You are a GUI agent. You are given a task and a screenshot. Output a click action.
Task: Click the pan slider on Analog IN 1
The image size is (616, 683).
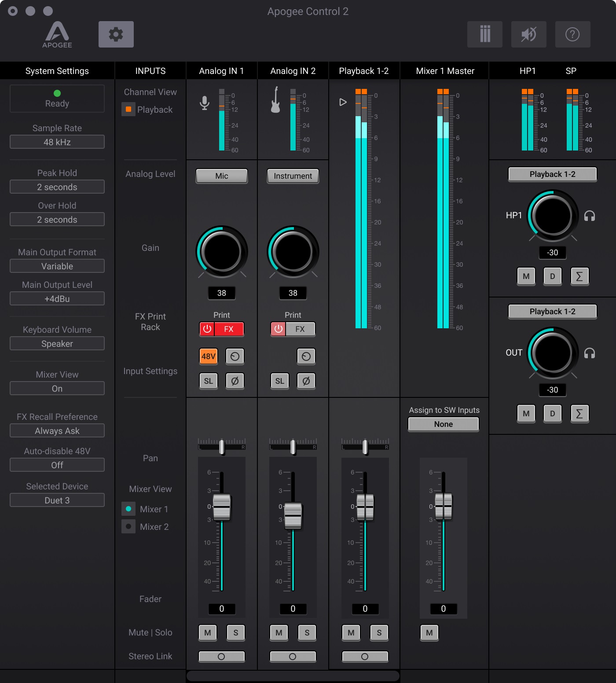(221, 446)
